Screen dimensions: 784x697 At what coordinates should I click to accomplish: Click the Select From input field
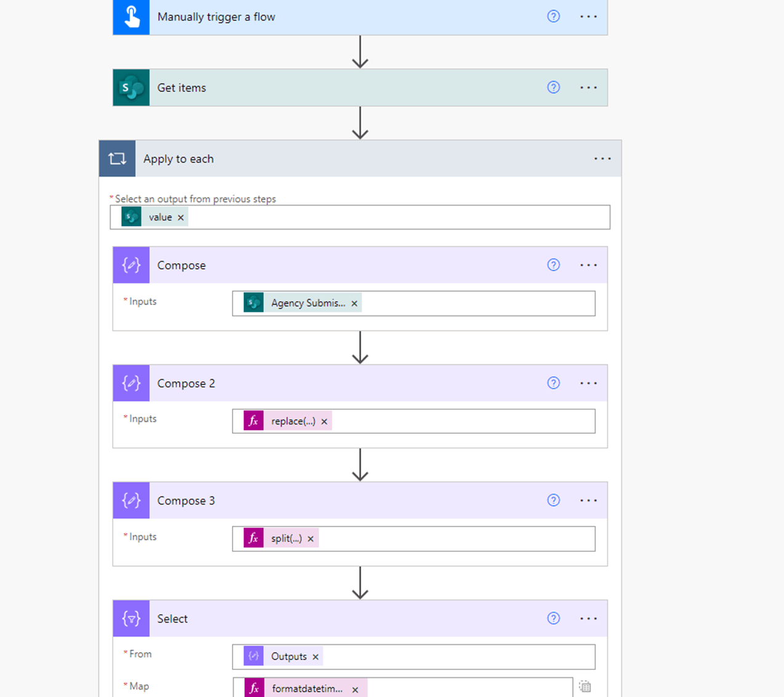(x=414, y=656)
